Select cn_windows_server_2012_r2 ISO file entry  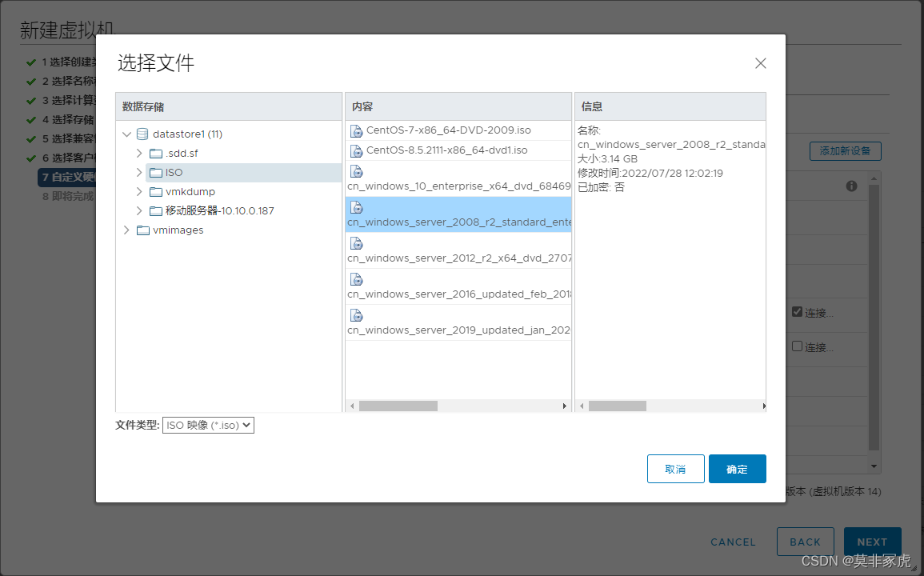point(458,258)
